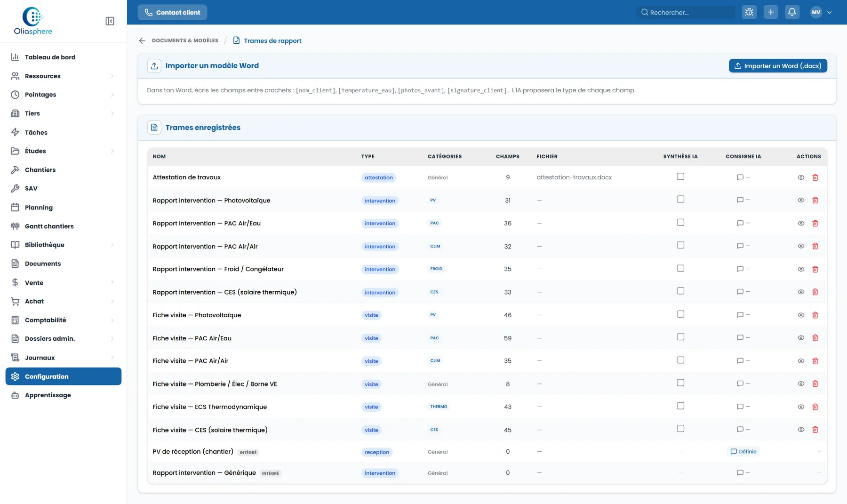Screen dimensions: 847x504
Task: Click Importer un Word (.docx) button
Action: tap(778, 66)
